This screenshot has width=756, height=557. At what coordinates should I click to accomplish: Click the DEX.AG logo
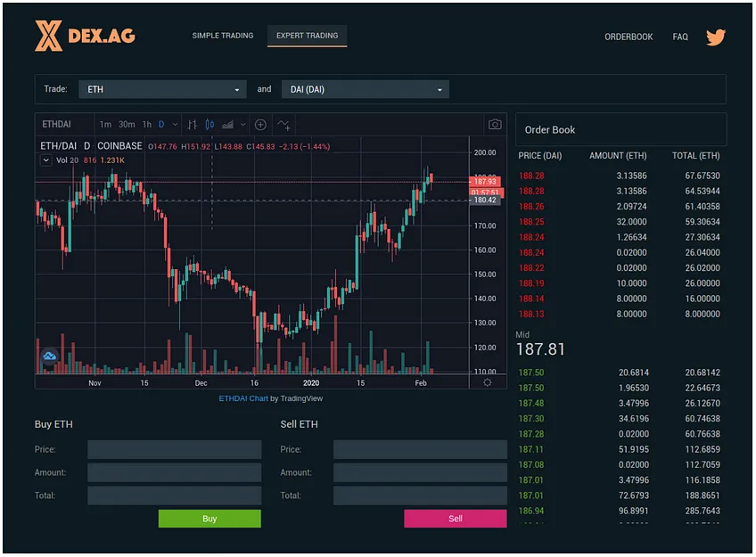coord(85,36)
